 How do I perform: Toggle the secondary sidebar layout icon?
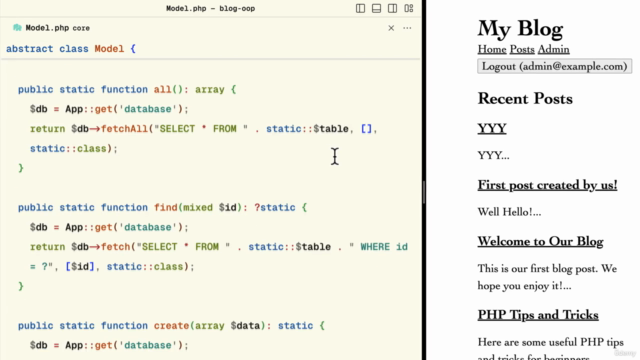pyautogui.click(x=392, y=8)
